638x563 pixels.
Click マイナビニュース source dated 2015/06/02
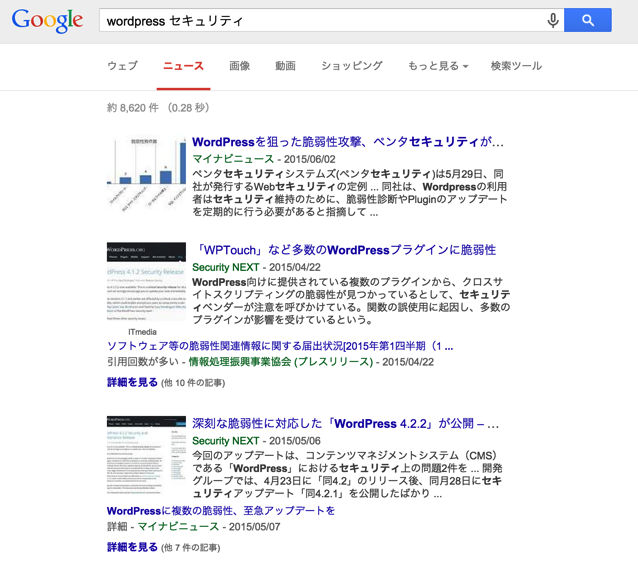[233, 159]
